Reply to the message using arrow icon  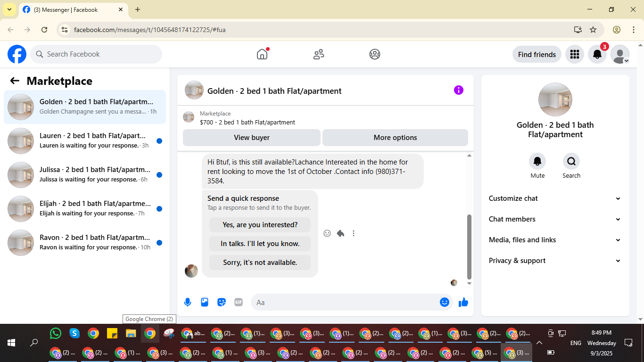(x=340, y=233)
